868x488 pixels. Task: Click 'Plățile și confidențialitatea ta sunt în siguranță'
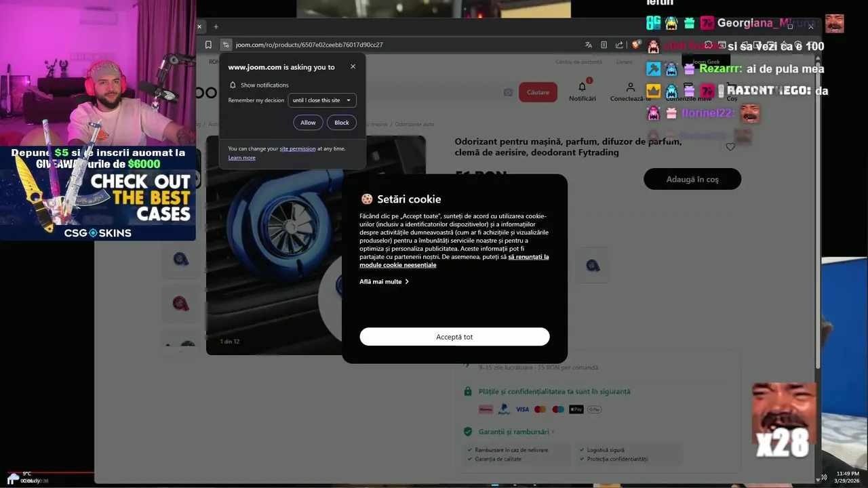[x=554, y=391]
